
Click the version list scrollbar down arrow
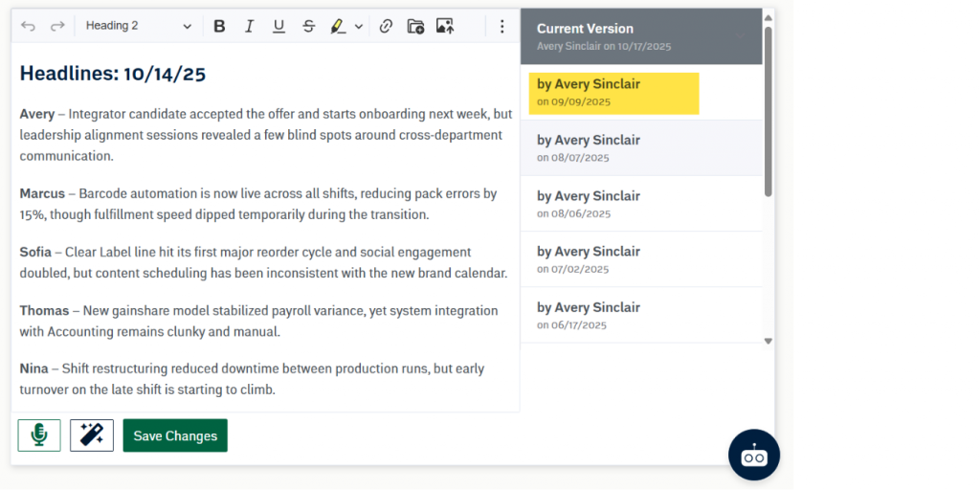[x=768, y=340]
